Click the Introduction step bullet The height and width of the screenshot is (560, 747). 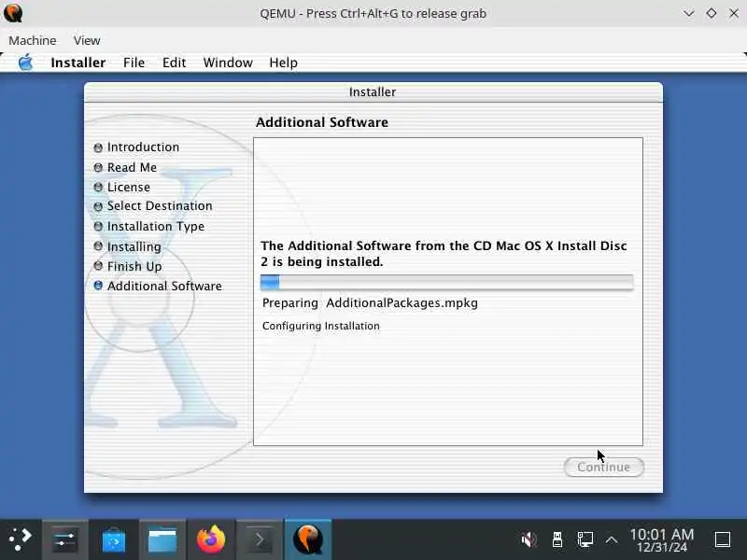click(x=98, y=147)
